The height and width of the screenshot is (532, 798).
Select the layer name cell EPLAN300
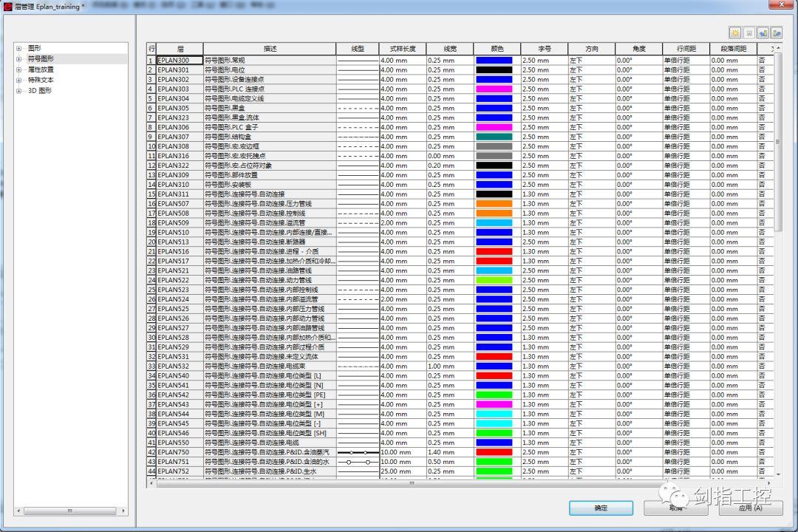180,60
